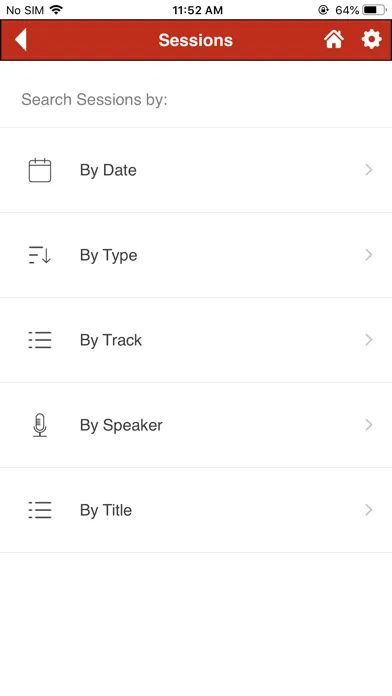Expand the By Type chevron

[x=368, y=255]
